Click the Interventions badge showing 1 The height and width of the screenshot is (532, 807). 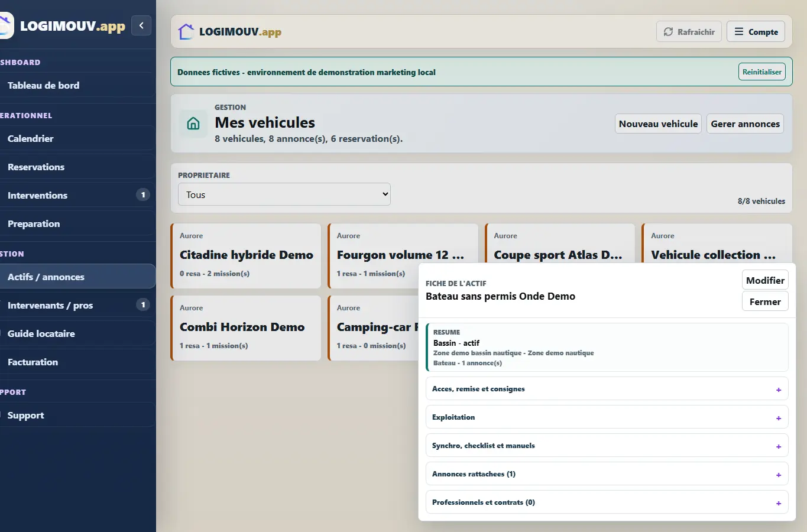(143, 195)
